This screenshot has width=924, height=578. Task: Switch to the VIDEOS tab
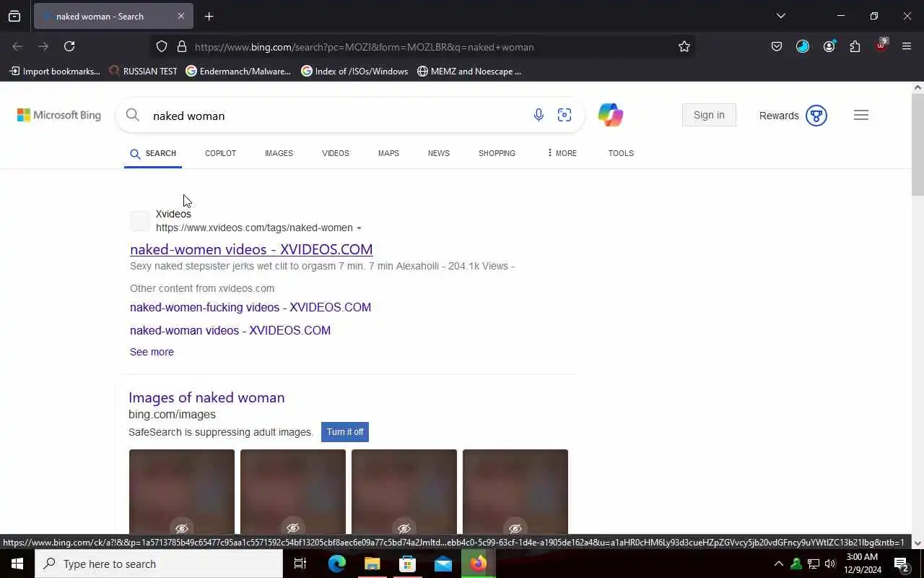tap(336, 153)
